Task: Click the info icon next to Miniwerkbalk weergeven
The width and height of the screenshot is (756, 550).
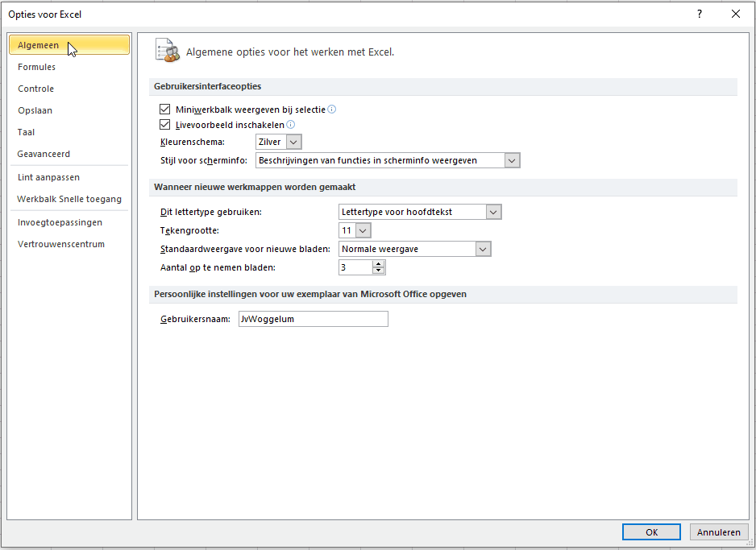Action: 332,110
